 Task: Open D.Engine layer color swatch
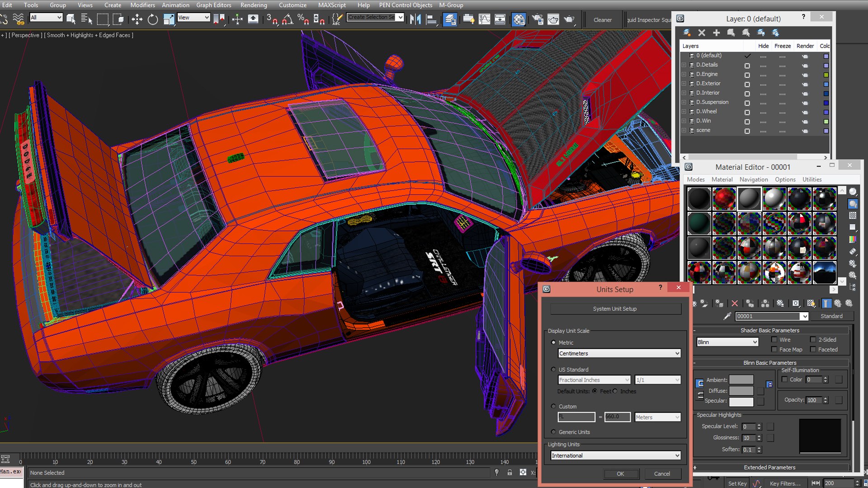[826, 75]
